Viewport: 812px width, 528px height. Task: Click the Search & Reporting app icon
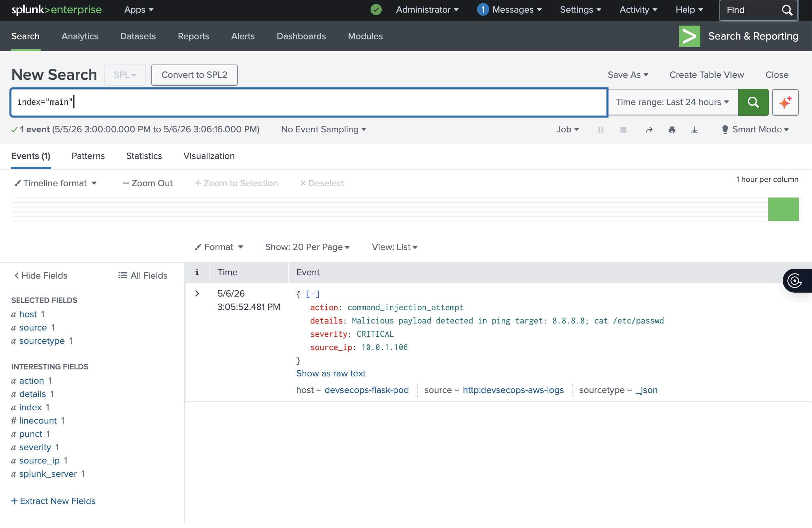(689, 36)
